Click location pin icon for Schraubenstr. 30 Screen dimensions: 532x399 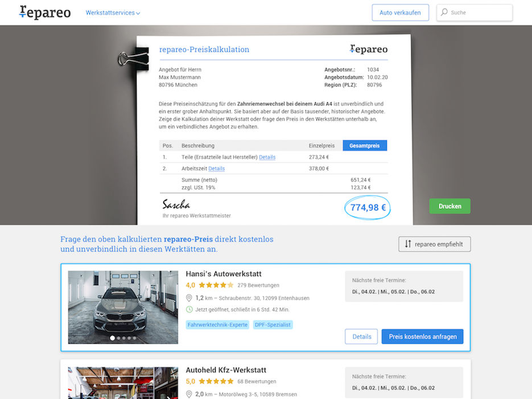(189, 298)
